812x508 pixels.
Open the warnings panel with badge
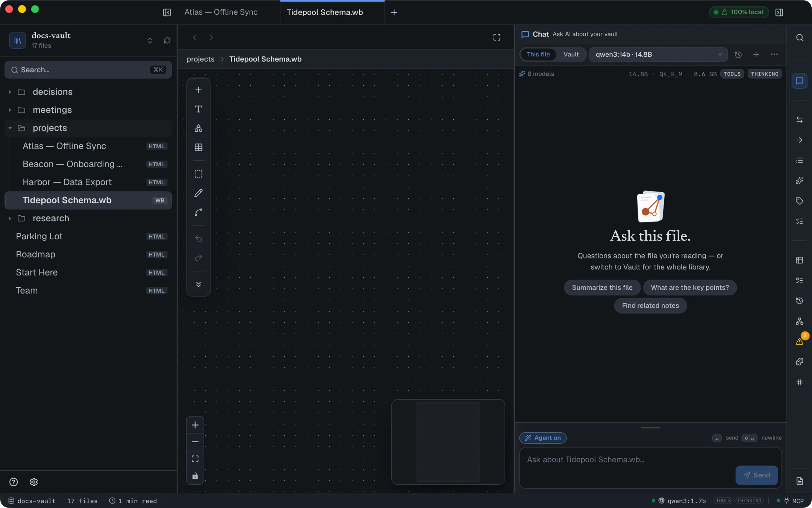coord(800,341)
